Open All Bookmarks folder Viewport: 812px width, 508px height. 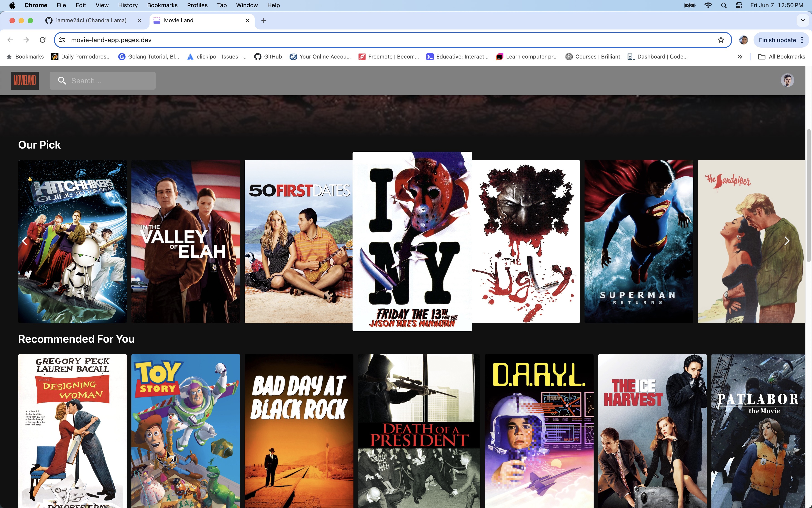click(x=781, y=57)
